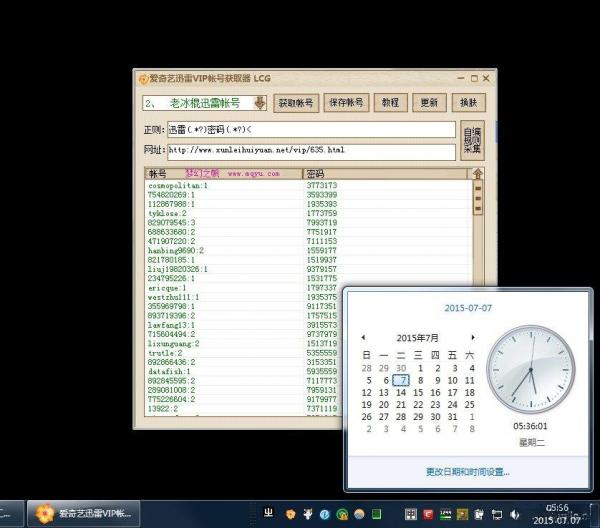Select day 31 in the calendar
The height and width of the screenshot is (528, 600).
[x=453, y=417]
